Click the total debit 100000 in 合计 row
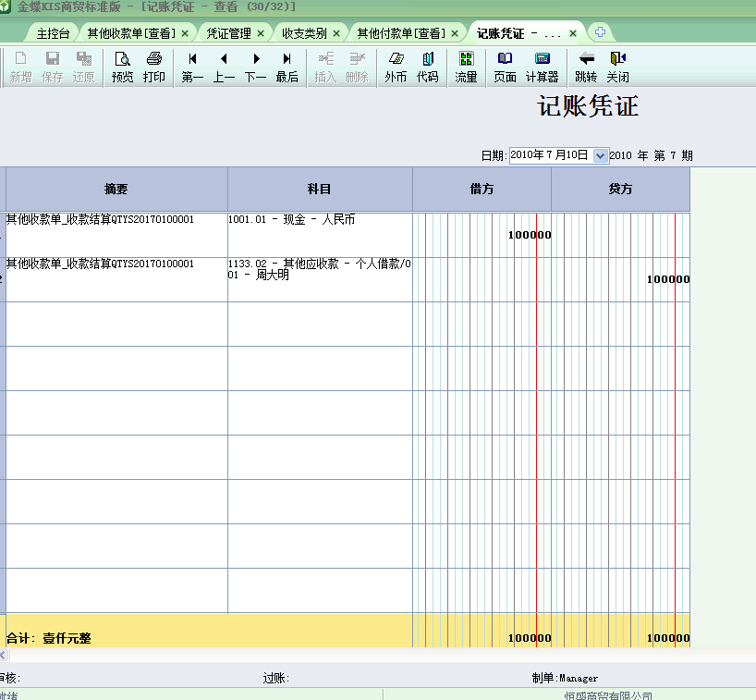The height and width of the screenshot is (700, 756). 530,638
